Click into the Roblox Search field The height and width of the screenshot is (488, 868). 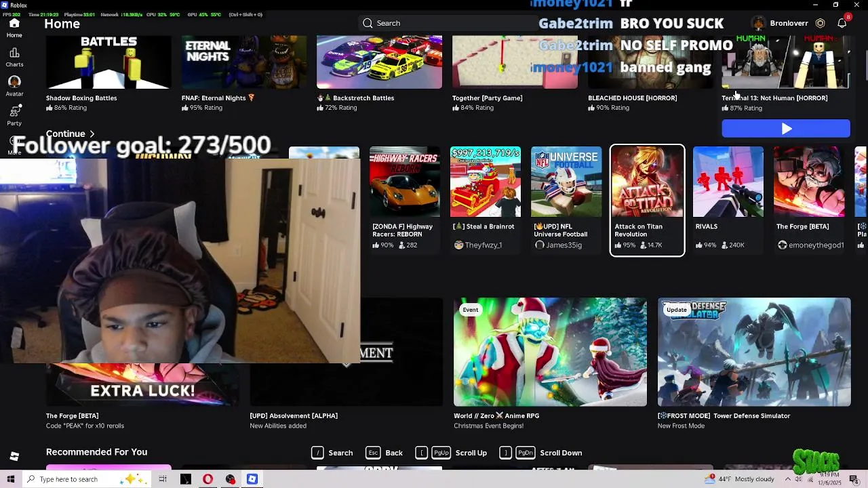click(448, 23)
